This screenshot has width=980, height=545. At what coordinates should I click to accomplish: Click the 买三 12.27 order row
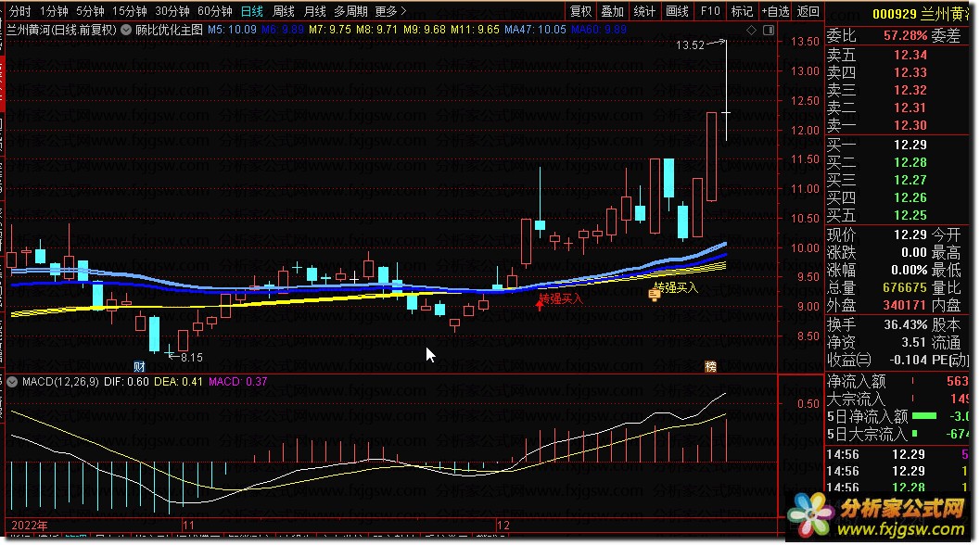pyautogui.click(x=898, y=180)
